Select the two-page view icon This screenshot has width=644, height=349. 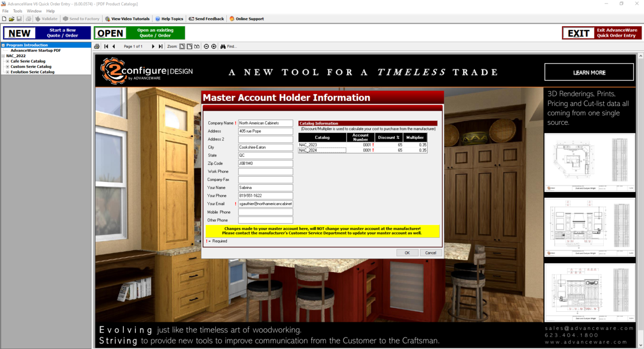point(197,46)
